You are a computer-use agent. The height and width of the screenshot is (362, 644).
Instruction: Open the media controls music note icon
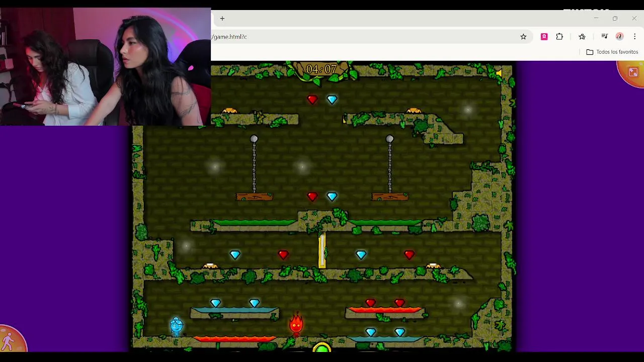(604, 37)
